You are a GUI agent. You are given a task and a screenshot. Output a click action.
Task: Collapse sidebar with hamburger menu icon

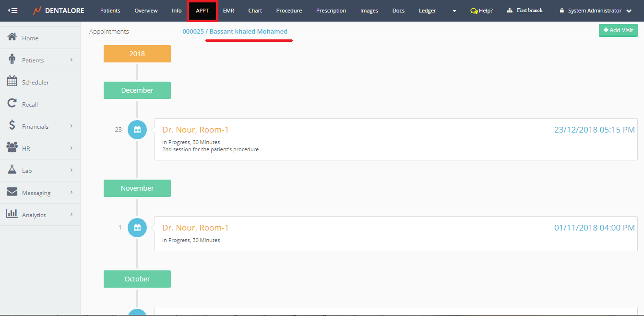[x=13, y=11]
